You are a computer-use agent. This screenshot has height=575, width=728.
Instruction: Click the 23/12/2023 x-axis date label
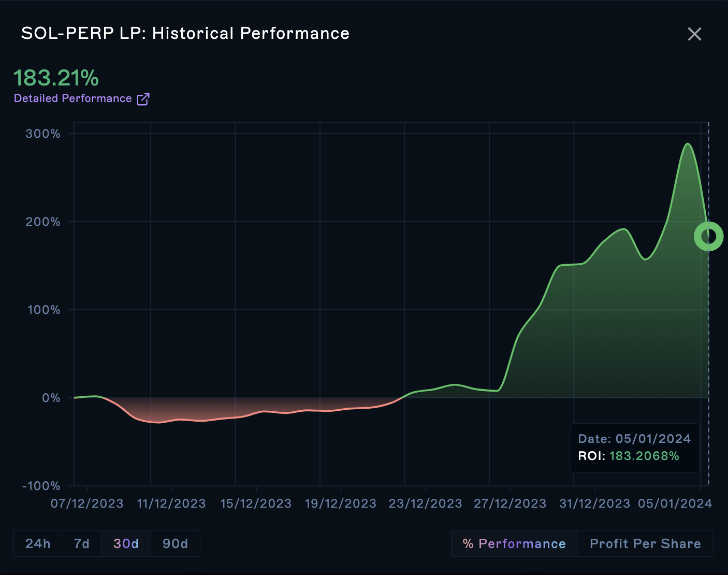pos(426,504)
